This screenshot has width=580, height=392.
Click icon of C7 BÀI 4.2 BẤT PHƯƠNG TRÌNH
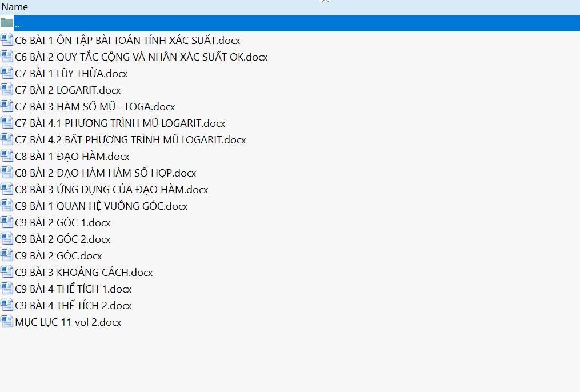[x=7, y=139]
